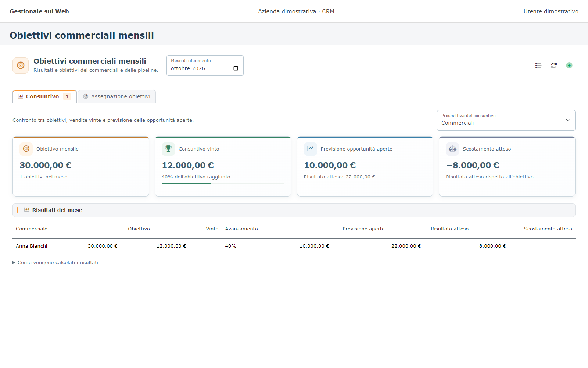Click Risultato atteso: 22.000,00 € card text
The height and width of the screenshot is (368, 588).
pyautogui.click(x=340, y=177)
